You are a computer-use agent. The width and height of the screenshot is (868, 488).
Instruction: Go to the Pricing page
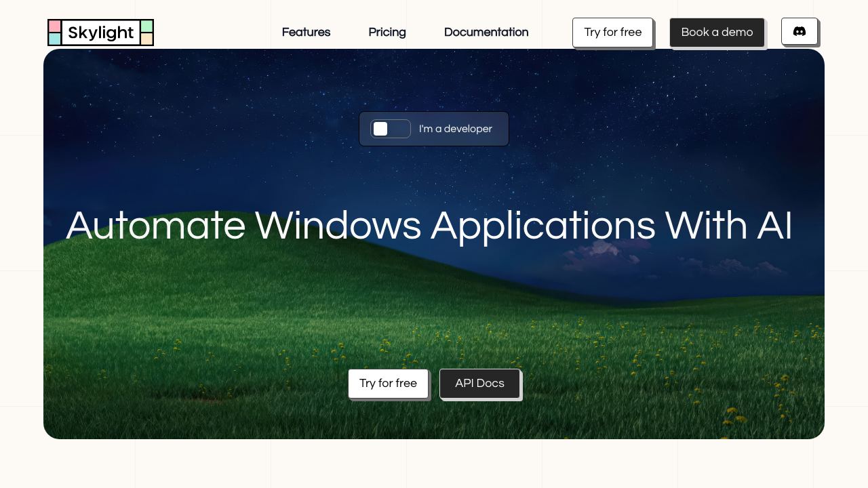coord(387,32)
